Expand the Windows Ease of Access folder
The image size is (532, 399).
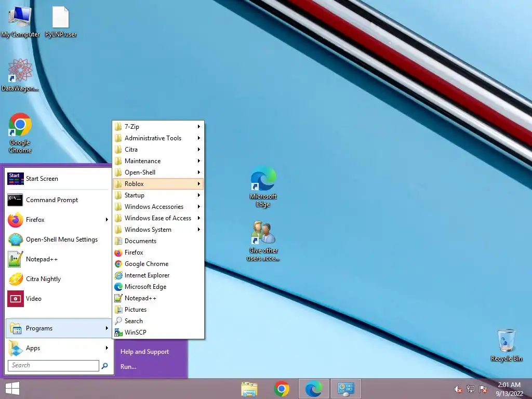point(158,218)
